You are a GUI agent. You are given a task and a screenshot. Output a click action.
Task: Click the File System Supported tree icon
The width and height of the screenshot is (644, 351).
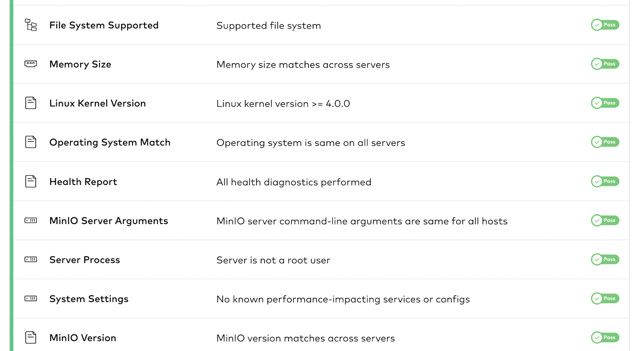click(31, 25)
